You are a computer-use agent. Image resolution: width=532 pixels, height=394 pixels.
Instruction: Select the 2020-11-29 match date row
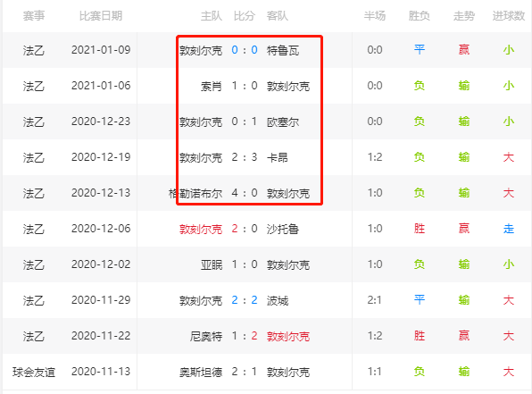[x=266, y=300]
